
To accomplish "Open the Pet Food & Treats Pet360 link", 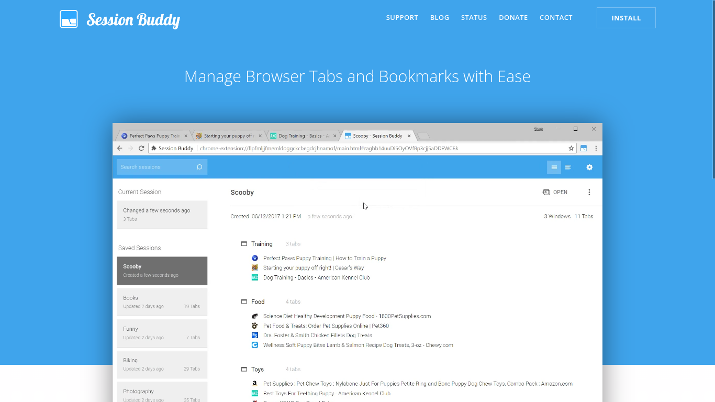I will pos(326,326).
